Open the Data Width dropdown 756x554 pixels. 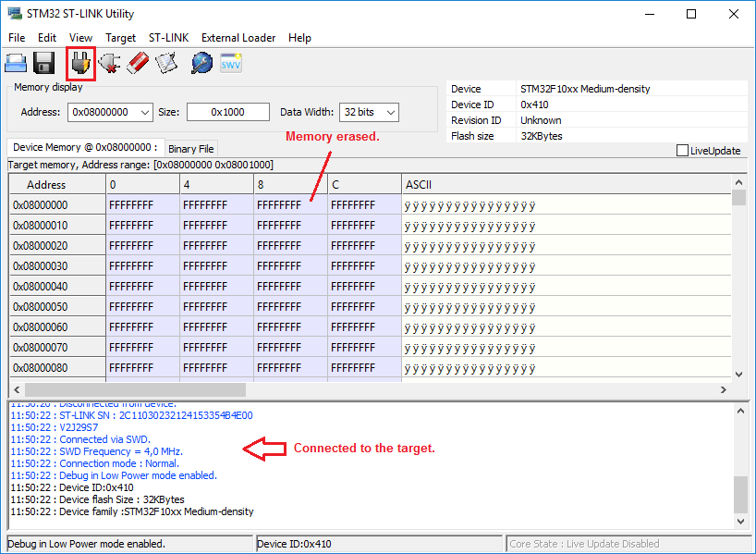point(390,112)
